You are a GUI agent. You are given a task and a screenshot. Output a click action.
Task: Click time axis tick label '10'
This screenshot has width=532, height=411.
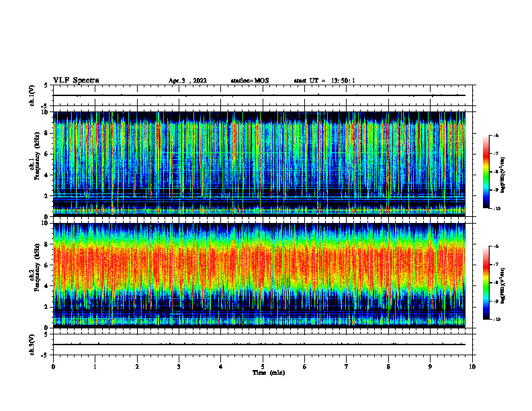[472, 367]
